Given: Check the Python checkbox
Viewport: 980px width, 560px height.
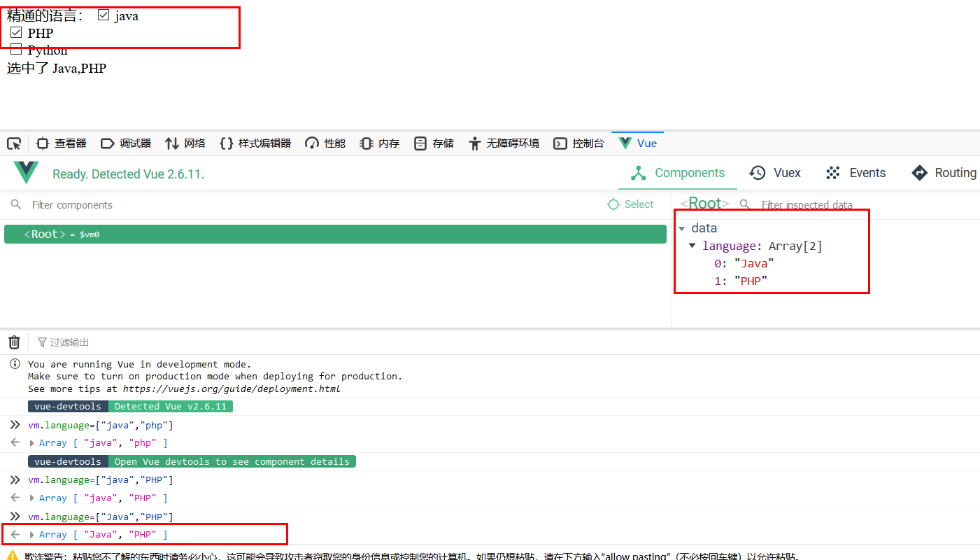Looking at the screenshot, I should pos(16,49).
